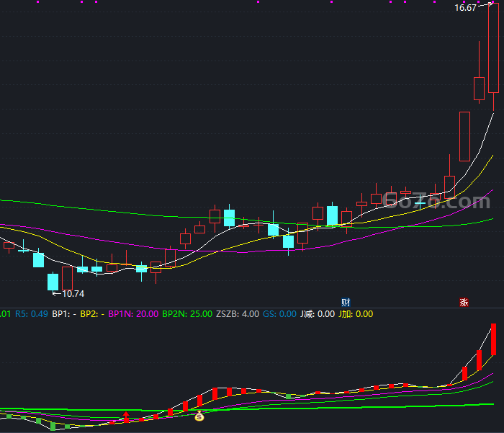Image resolution: width=504 pixels, height=433 pixels.
Task: Click the blue 财 marker icon
Action: pos(346,303)
